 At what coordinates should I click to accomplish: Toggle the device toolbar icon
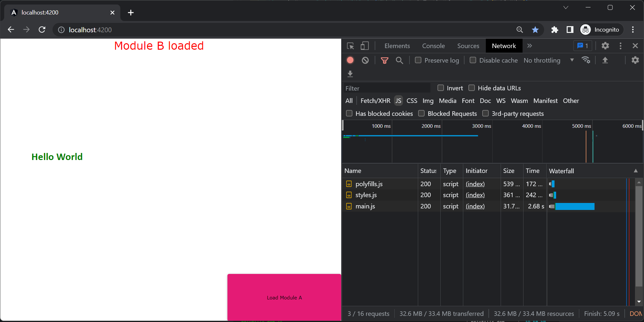(x=364, y=46)
